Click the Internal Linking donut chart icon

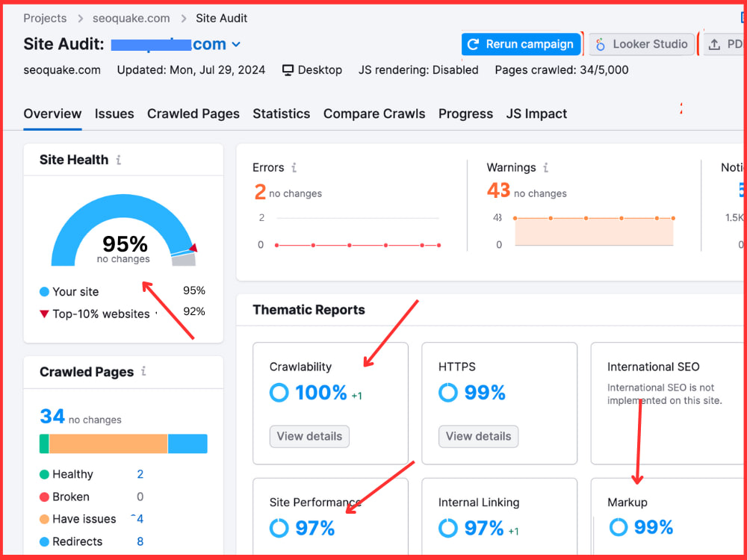pyautogui.click(x=448, y=528)
